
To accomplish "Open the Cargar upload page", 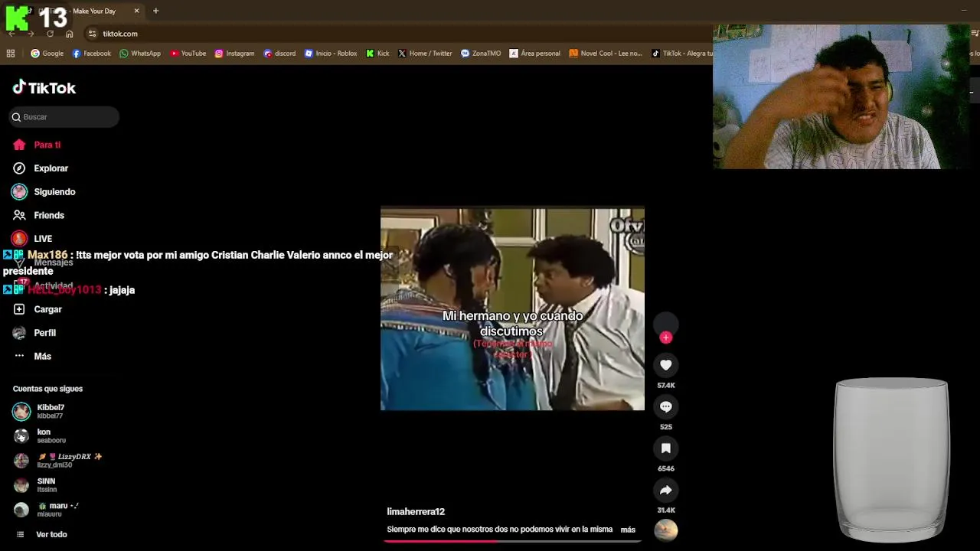I will [x=37, y=309].
